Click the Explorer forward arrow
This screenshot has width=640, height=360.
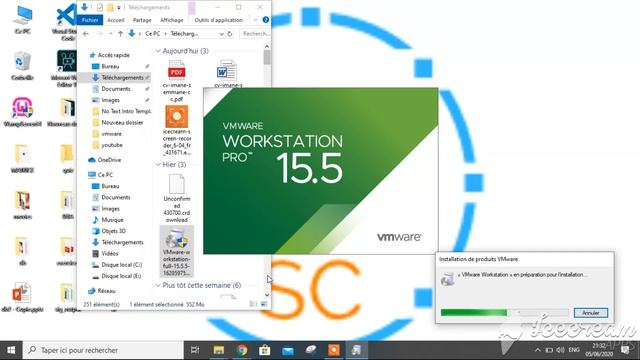tap(100, 34)
